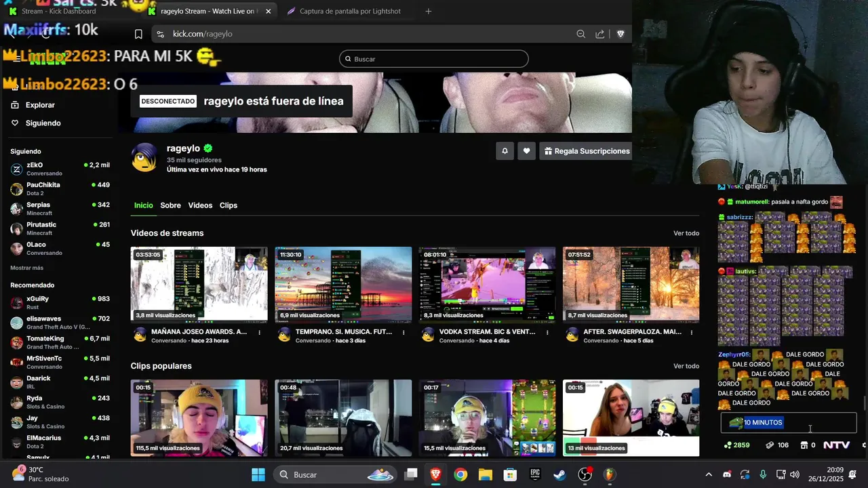Select the Videos channel tab

tap(200, 205)
